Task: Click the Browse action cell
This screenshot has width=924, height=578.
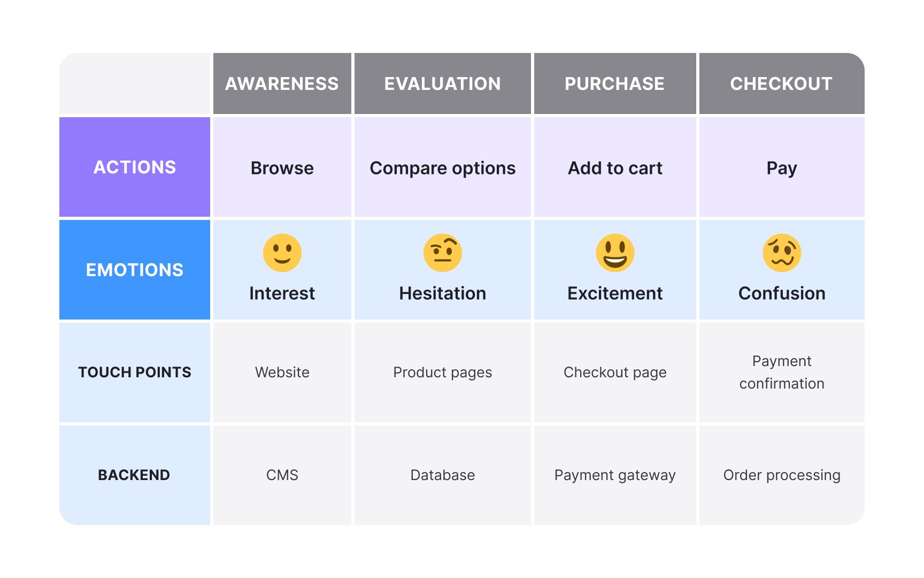Action: [282, 168]
